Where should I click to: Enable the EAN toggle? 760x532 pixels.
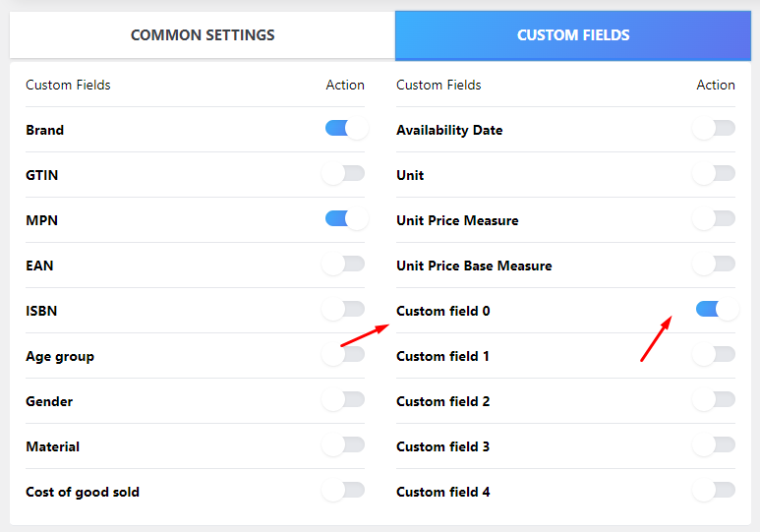pyautogui.click(x=345, y=265)
